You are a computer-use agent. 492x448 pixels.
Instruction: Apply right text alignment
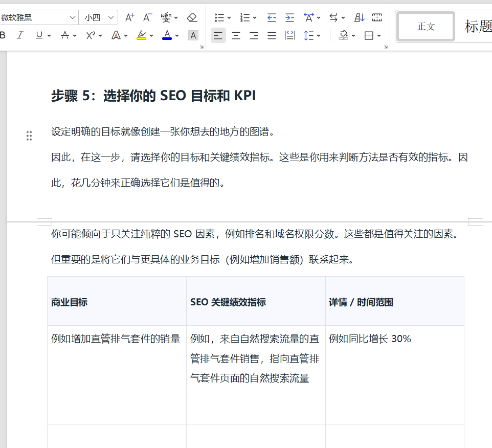(254, 35)
